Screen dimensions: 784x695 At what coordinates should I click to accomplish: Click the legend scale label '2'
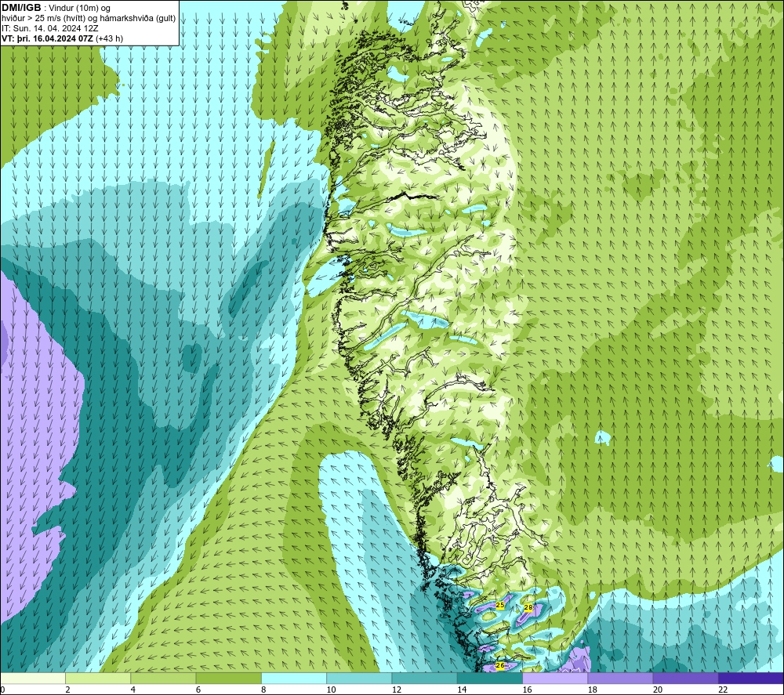67,690
